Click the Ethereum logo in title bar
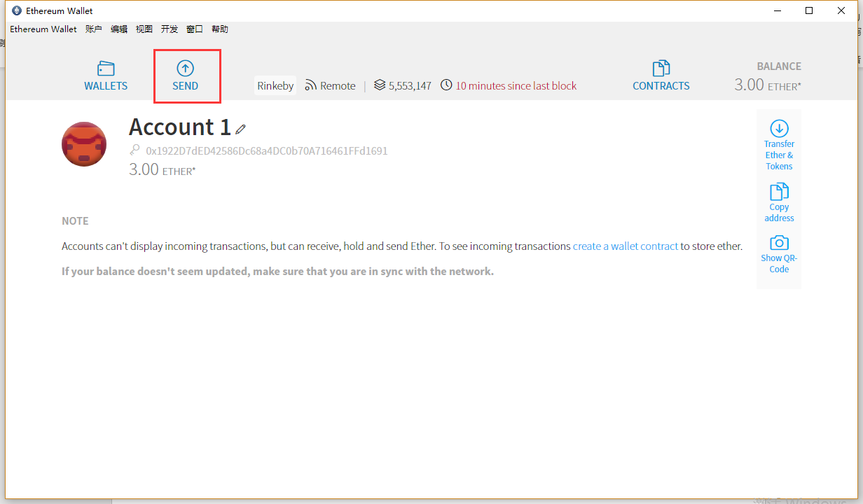Screen dimensions: 863x504 16,10
